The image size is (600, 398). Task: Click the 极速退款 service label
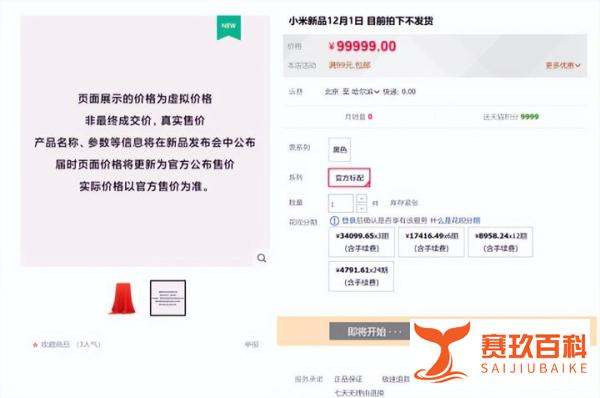coord(396,379)
